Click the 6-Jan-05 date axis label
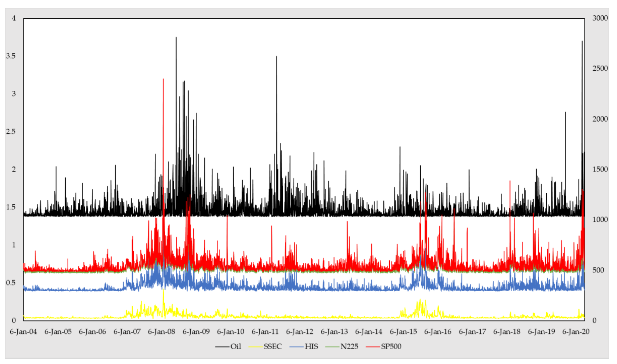This screenshot has height=364, width=617. (x=58, y=332)
